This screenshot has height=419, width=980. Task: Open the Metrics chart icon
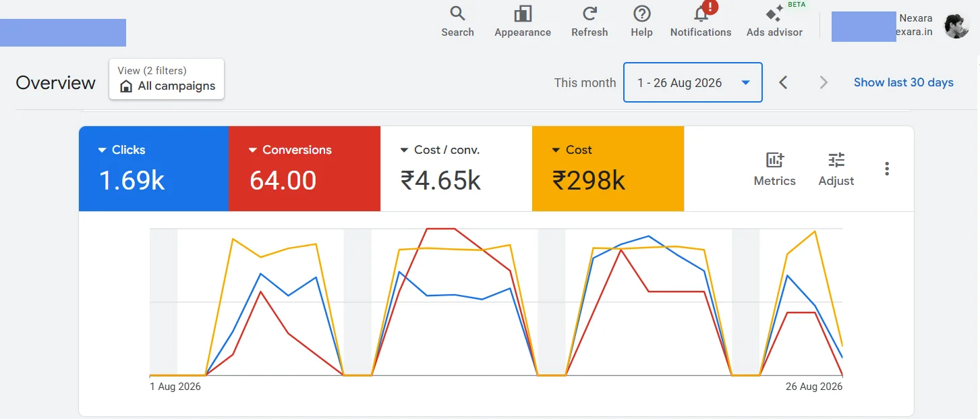[774, 160]
